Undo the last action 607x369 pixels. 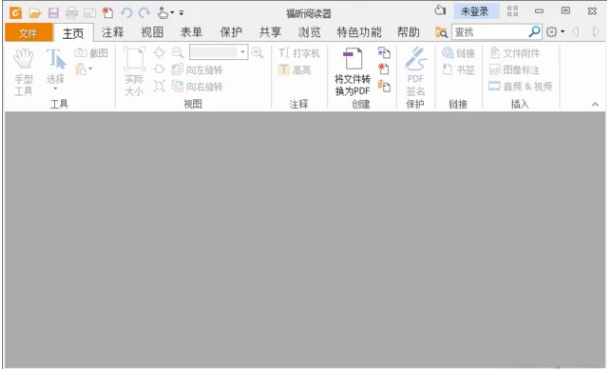(x=126, y=13)
